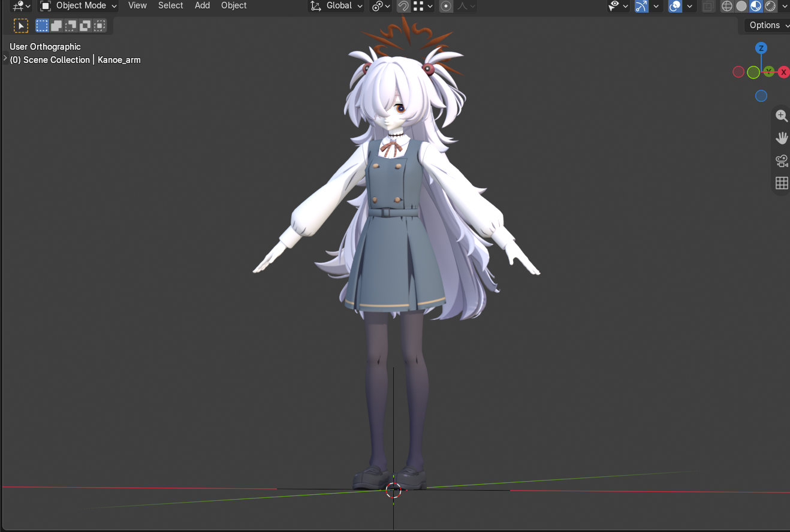
Task: Click the Options dropdown button
Action: tap(768, 25)
